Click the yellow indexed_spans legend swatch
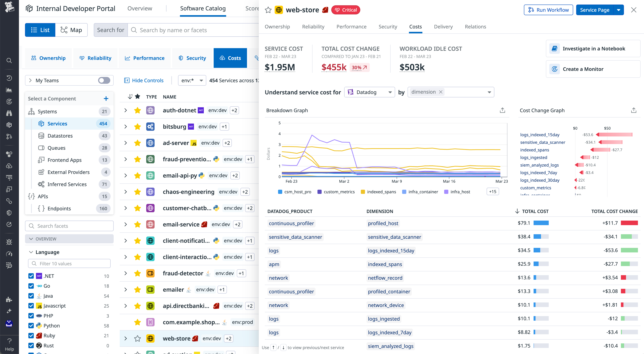 (x=363, y=192)
